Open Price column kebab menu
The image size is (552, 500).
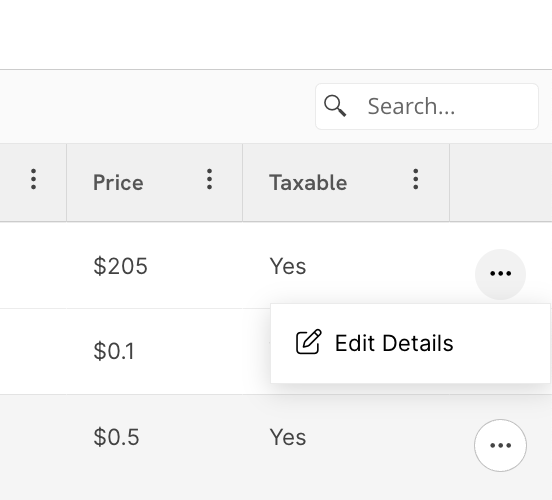(209, 179)
